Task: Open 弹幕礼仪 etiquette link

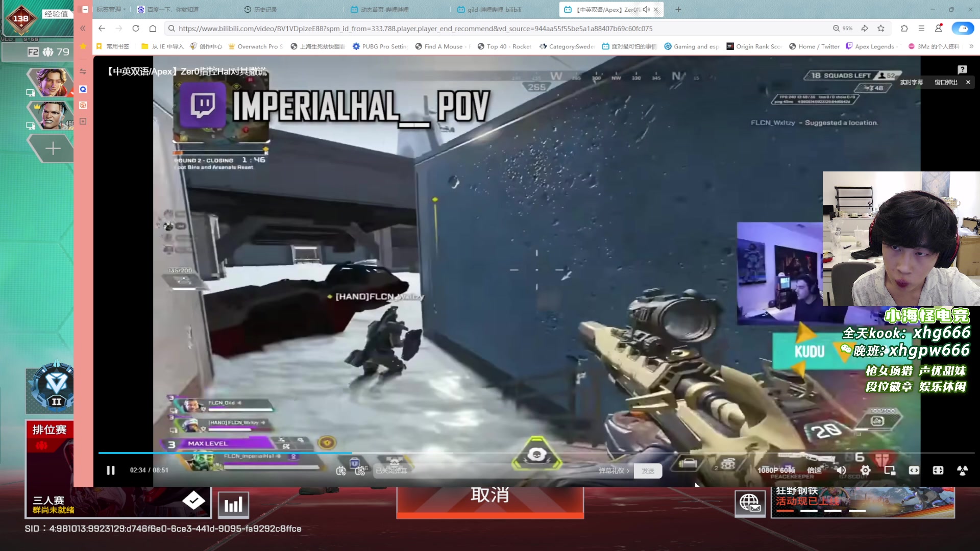Action: click(x=614, y=471)
